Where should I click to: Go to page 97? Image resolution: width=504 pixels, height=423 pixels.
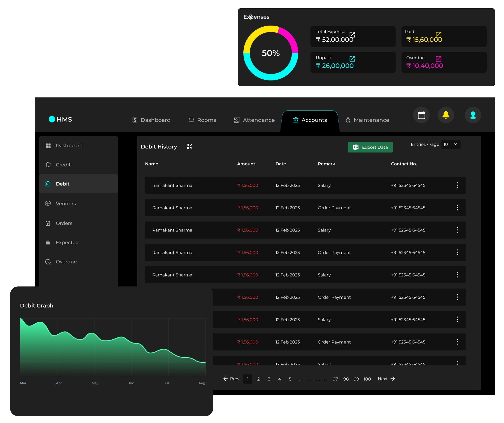click(335, 379)
